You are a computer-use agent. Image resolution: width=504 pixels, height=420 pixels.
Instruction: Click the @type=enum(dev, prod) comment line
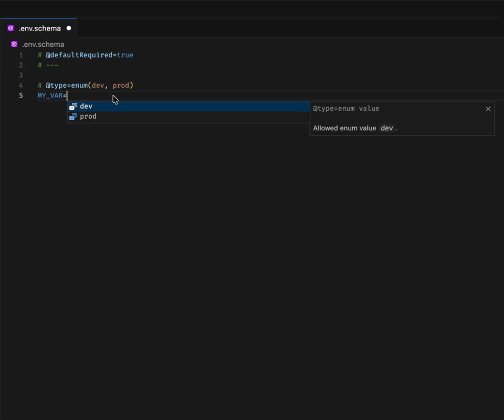85,85
